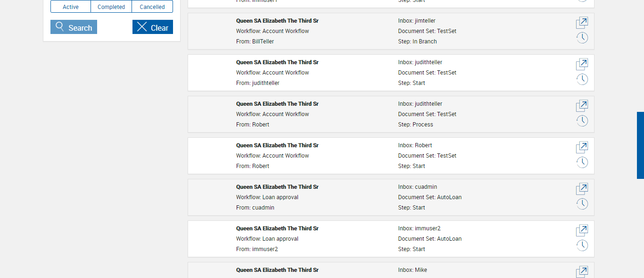The image size is (644, 278).
Task: Open the Mike inbox workflow item
Action: (x=582, y=271)
